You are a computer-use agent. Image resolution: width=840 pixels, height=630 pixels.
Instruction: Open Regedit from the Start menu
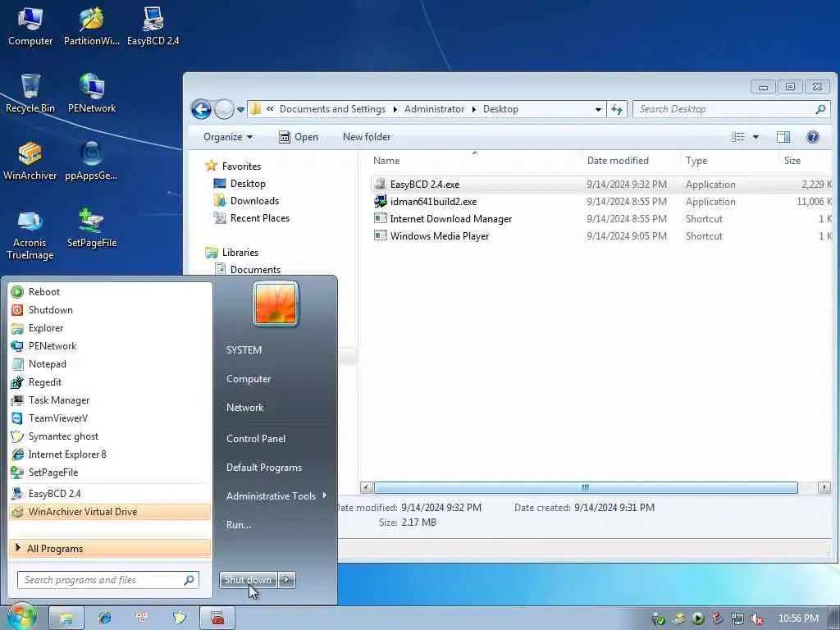[110, 382]
